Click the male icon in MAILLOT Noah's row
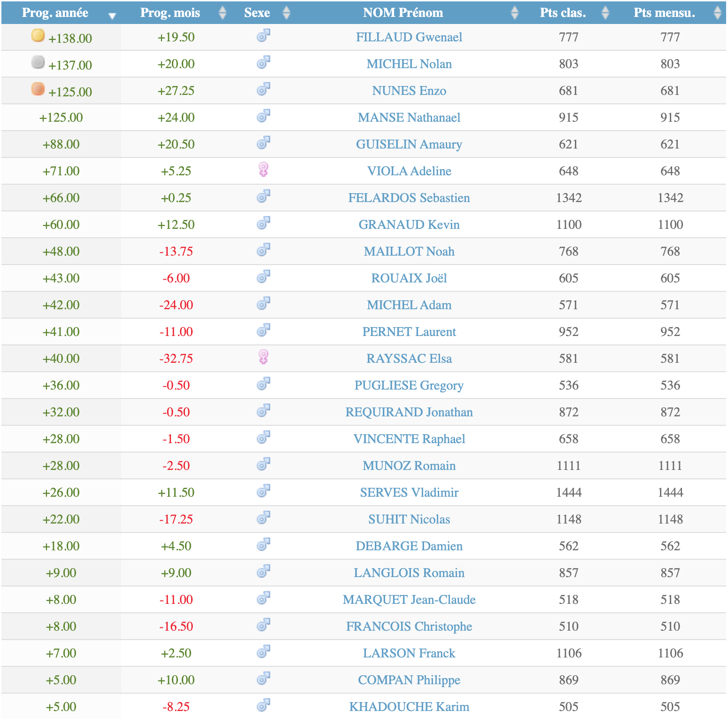 click(263, 250)
